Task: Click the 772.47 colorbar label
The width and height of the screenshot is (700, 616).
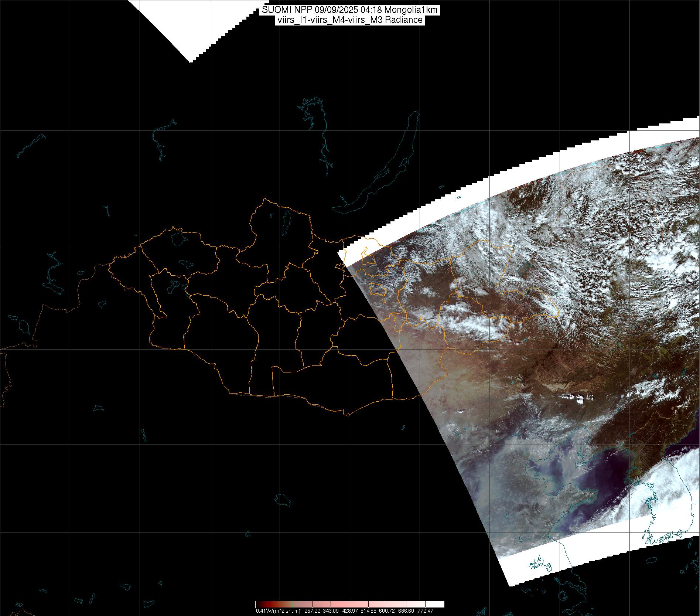Action: pyautogui.click(x=425, y=611)
